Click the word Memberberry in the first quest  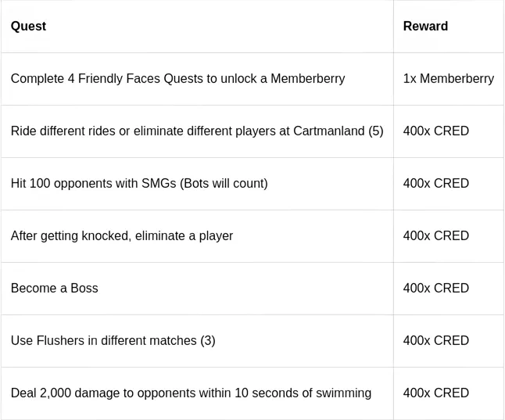coord(308,79)
